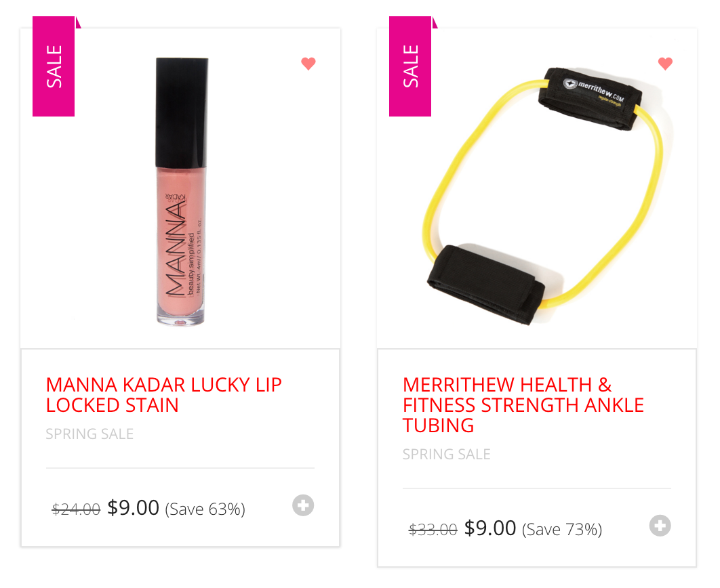Click Spring Sale label under ankle tubing
Screen dimensions: 720x588
click(x=446, y=454)
